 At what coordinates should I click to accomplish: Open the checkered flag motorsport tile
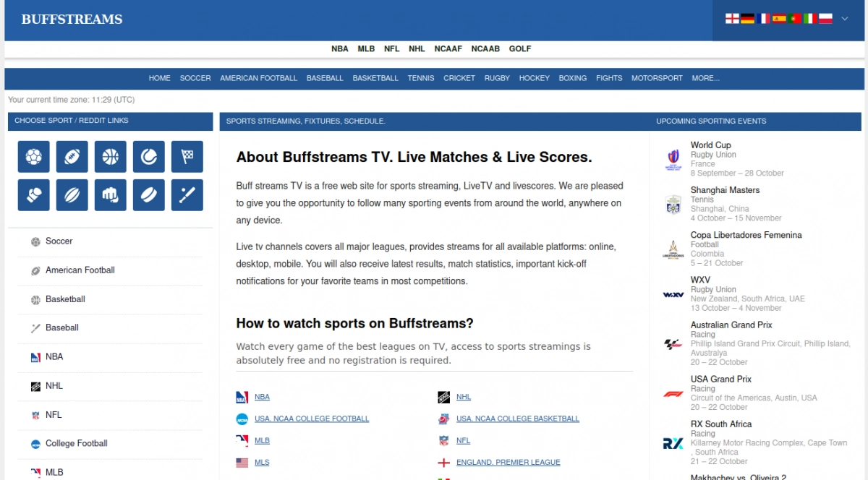[x=187, y=156]
